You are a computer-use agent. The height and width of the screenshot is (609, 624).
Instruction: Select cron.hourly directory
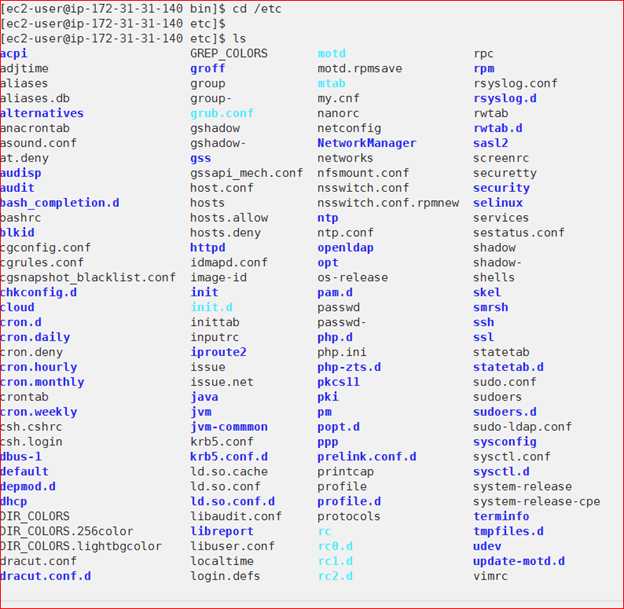(x=39, y=367)
